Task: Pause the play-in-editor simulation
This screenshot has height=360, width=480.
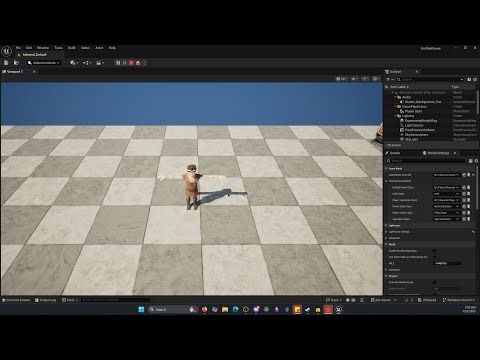Action: pyautogui.click(x=118, y=63)
